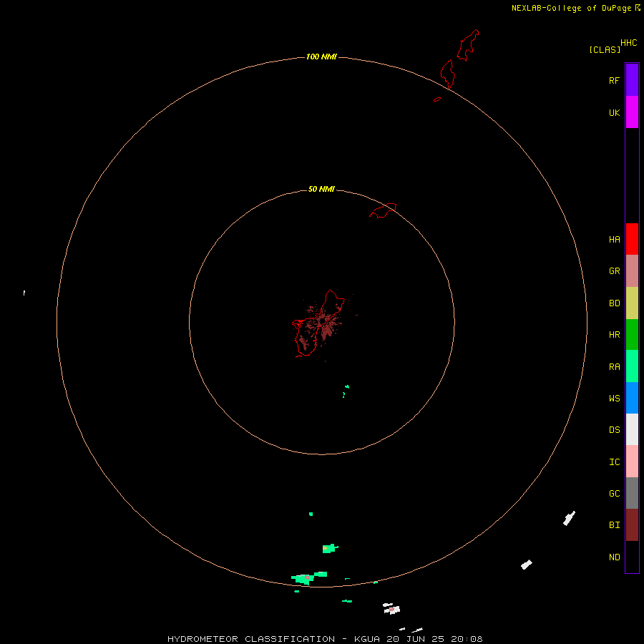This screenshot has height=644, width=644.
Task: Click the 'GR' legend label
Action: pos(614,271)
